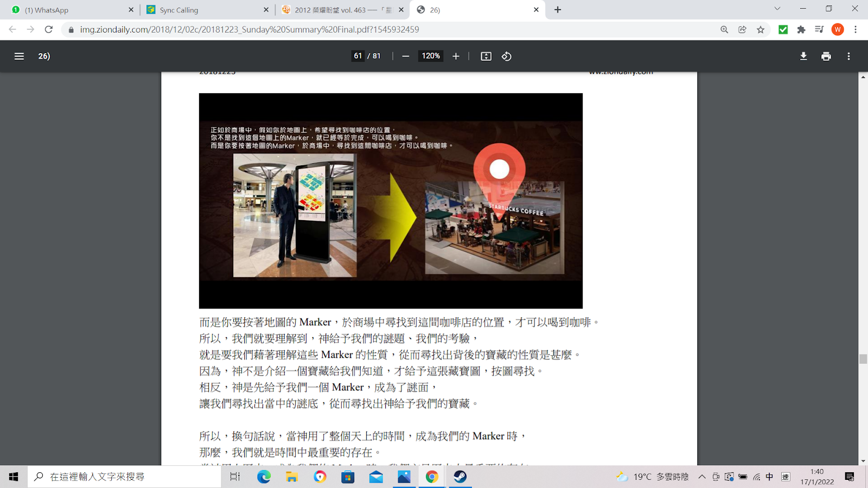Open a new browser tab
This screenshot has width=868, height=488.
coord(558,10)
